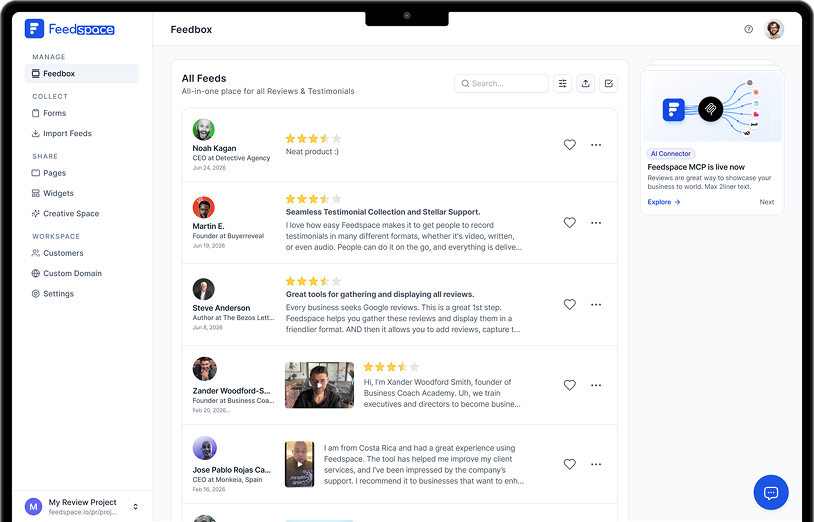The height and width of the screenshot is (522, 814).
Task: Favorite Noah Kagan's review
Action: [x=569, y=145]
